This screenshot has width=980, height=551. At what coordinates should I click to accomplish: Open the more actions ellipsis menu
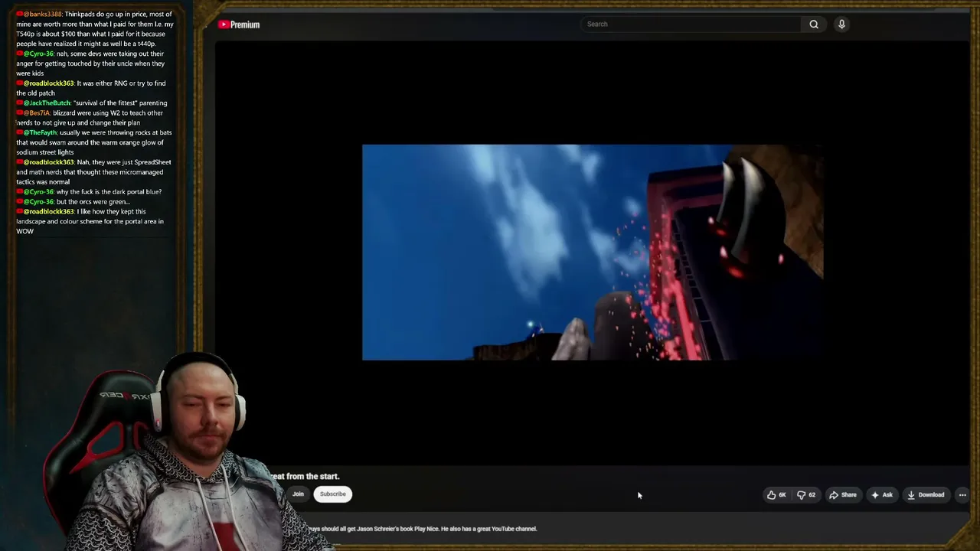pyautogui.click(x=962, y=495)
